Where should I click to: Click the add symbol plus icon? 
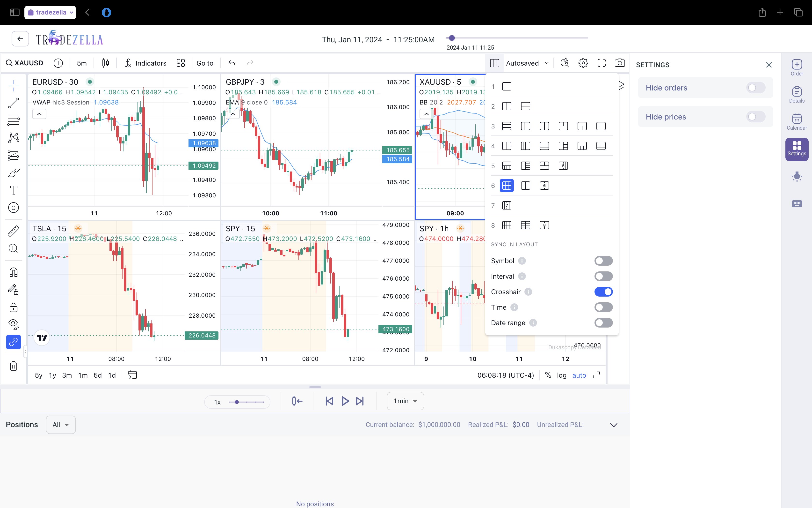coord(58,63)
